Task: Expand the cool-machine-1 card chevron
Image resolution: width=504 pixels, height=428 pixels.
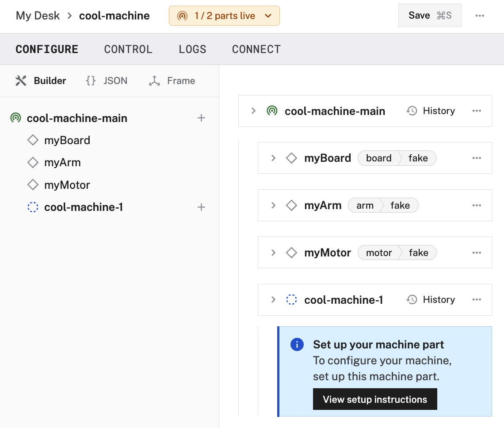Action: coord(273,299)
